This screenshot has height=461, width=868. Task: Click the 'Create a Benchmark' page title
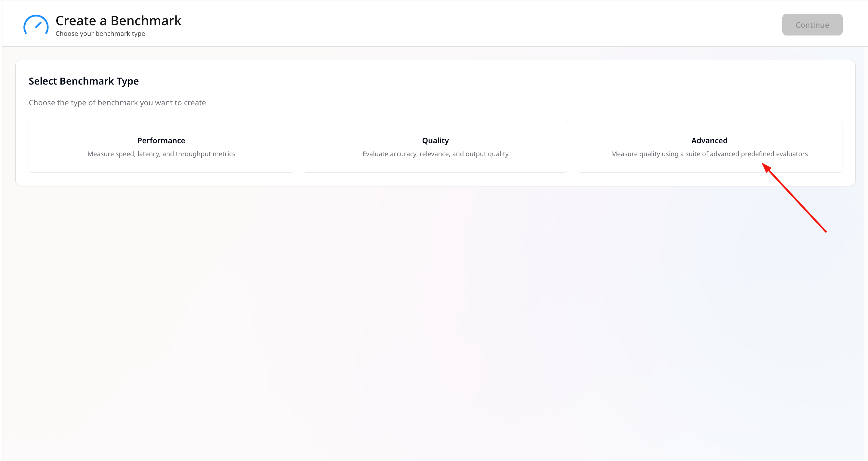pyautogui.click(x=118, y=20)
